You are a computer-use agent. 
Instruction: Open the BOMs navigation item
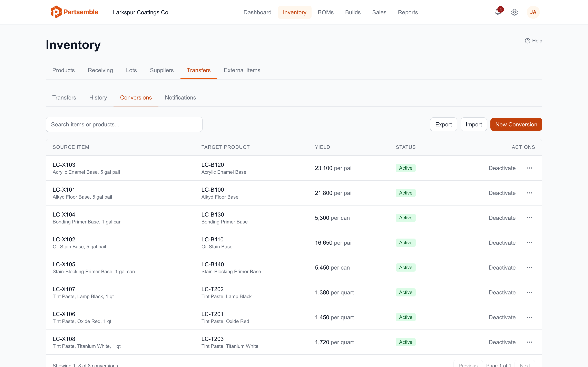326,12
